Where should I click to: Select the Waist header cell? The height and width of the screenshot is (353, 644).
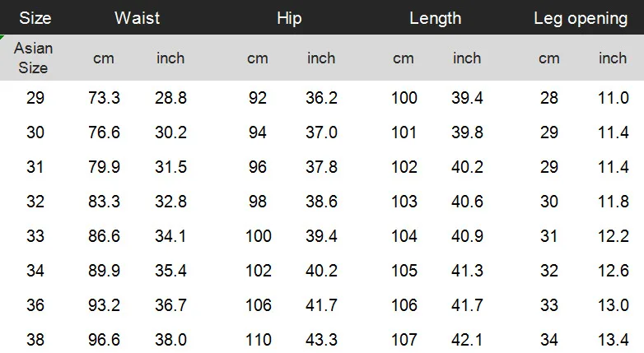[138, 18]
